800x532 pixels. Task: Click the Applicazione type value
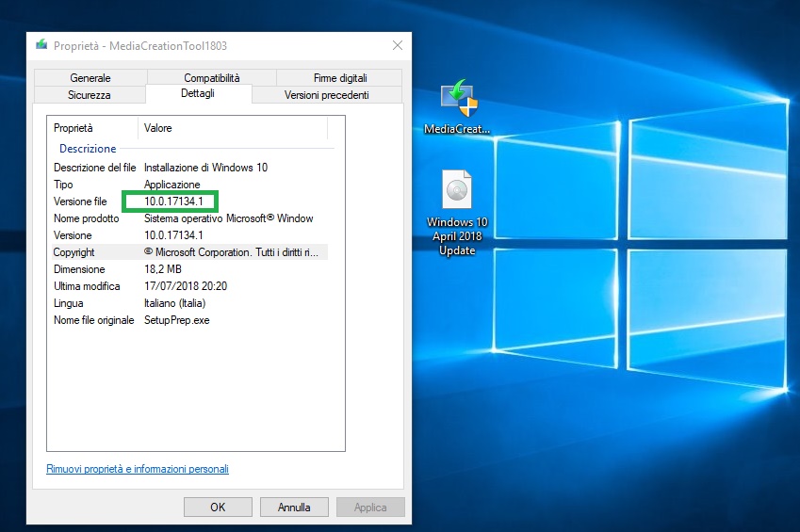point(171,185)
